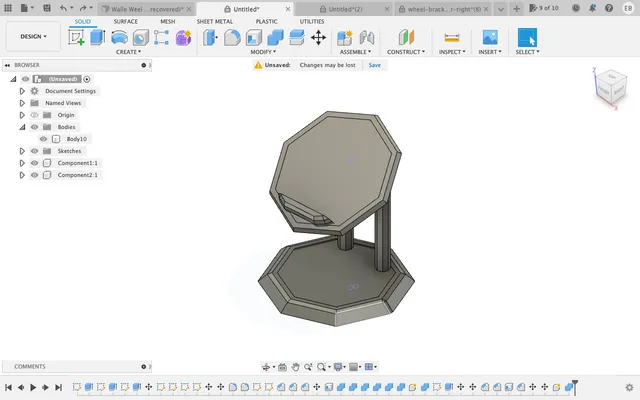640x400 pixels.
Task: Open the notifications bell
Action: (x=592, y=8)
